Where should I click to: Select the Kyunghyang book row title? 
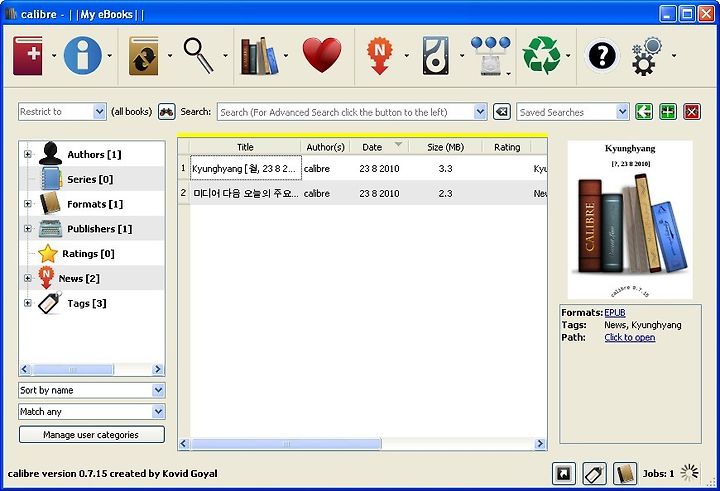[x=246, y=169]
